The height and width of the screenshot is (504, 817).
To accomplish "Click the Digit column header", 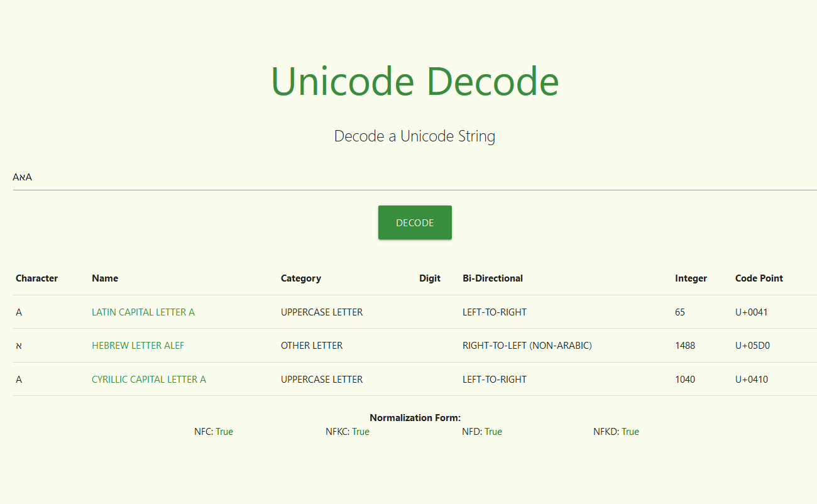I will coord(430,278).
